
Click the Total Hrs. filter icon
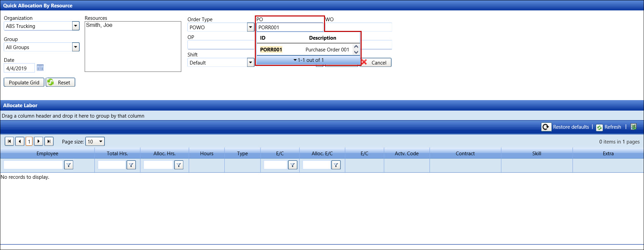tap(131, 165)
